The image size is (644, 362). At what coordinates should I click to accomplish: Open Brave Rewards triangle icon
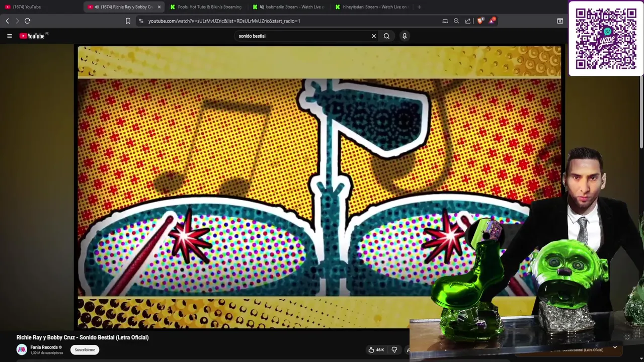pyautogui.click(x=492, y=21)
